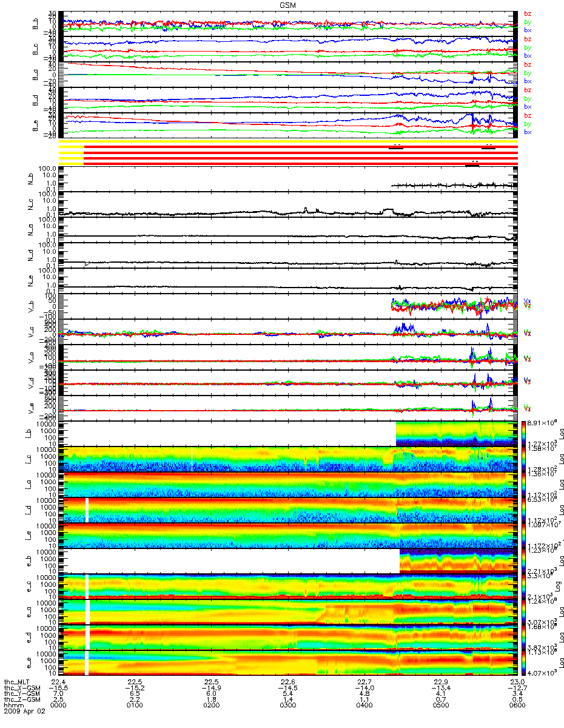Click the bz legend of the B_d panel
The width and height of the screenshot is (564, 728).
(528, 90)
